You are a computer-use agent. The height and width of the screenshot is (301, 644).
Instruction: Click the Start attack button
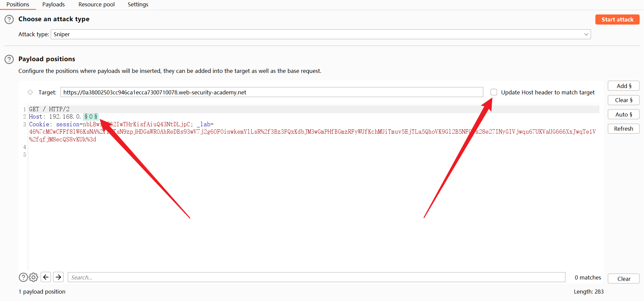point(618,19)
